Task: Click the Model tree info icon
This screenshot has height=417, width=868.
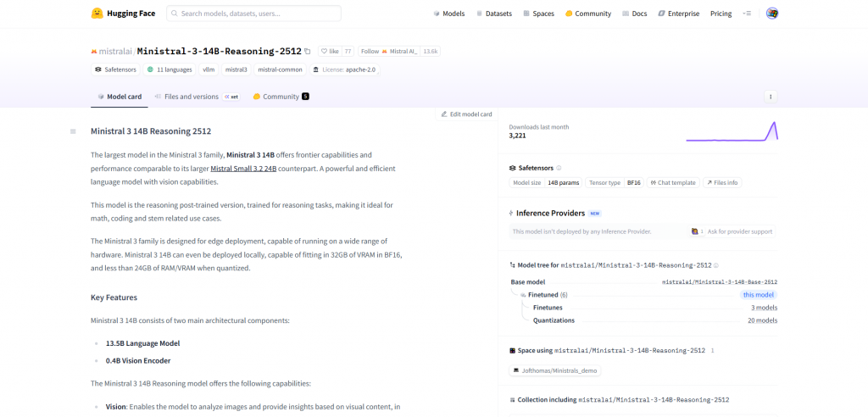Action: point(716,265)
